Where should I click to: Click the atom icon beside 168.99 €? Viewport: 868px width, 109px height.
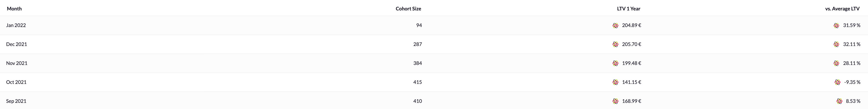click(615, 101)
